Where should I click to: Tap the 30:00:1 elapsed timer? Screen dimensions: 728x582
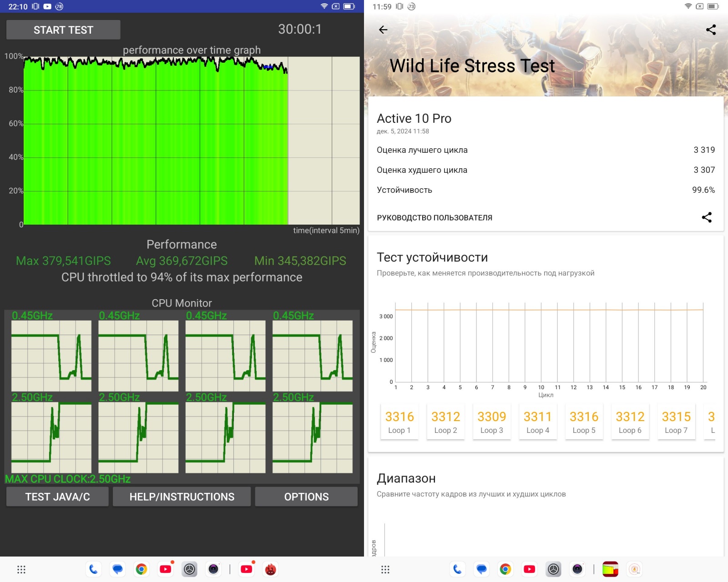pyautogui.click(x=300, y=29)
